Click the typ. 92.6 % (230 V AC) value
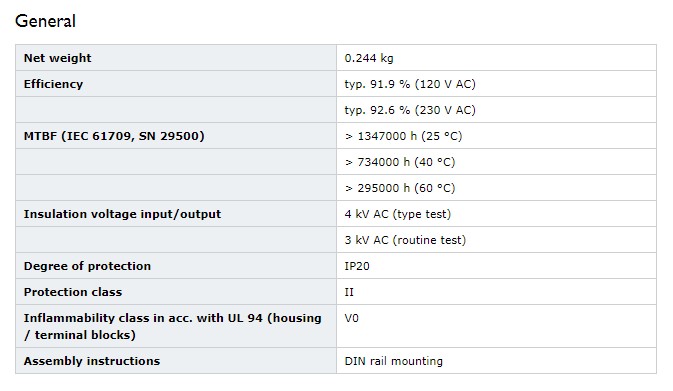 (x=410, y=110)
